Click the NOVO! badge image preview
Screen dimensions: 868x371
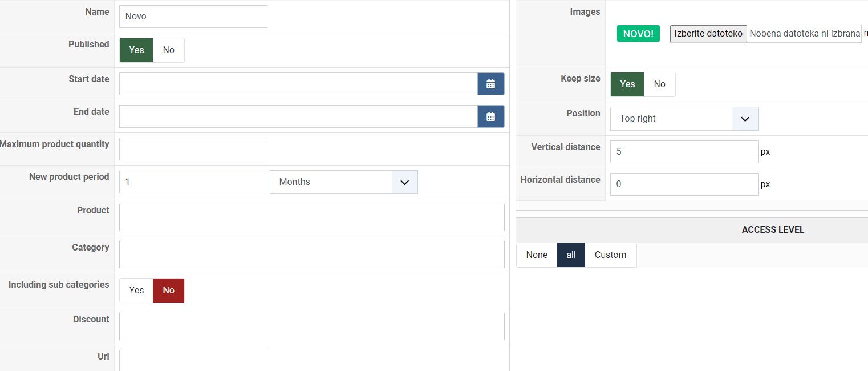coord(638,34)
